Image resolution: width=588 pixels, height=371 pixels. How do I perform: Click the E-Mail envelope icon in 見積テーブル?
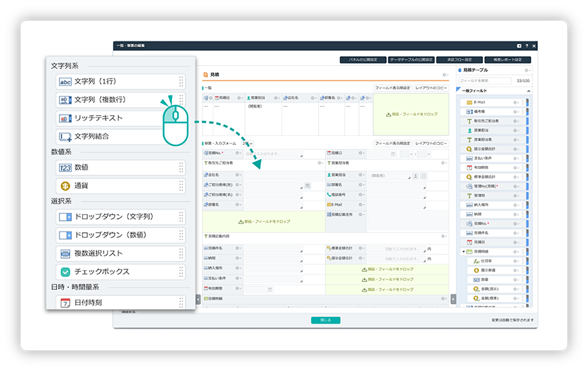pos(469,102)
